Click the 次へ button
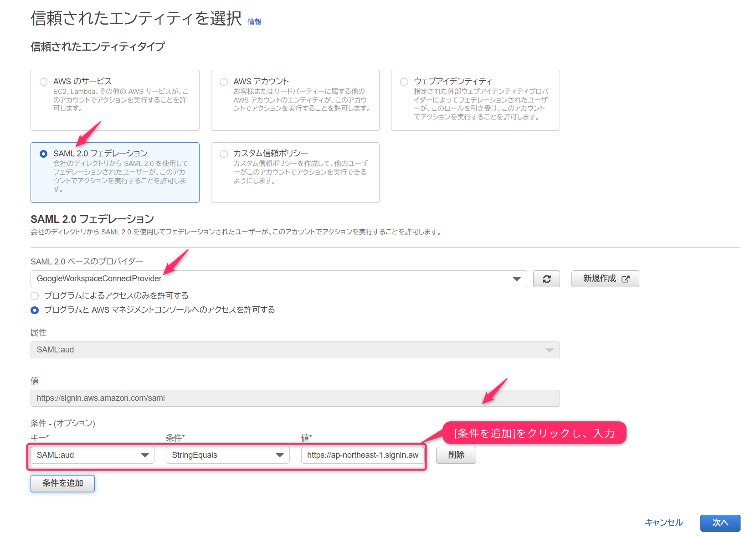This screenshot has height=538, width=756. tap(720, 523)
